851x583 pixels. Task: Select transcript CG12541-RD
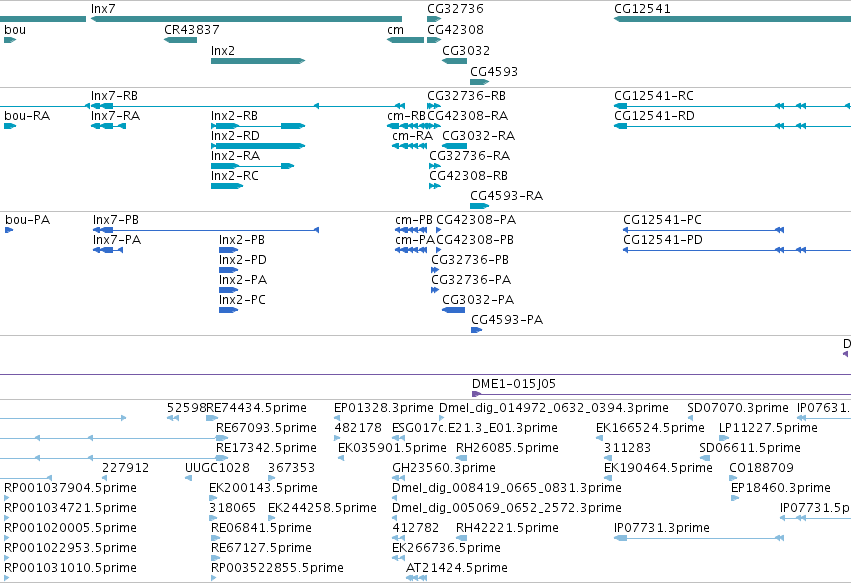click(x=732, y=126)
